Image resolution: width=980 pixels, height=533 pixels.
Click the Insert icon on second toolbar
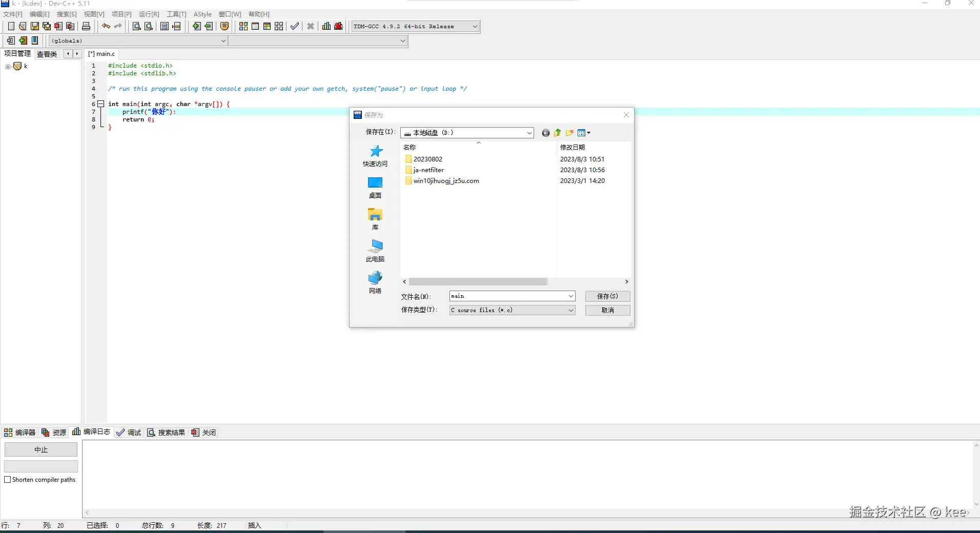click(x=11, y=40)
